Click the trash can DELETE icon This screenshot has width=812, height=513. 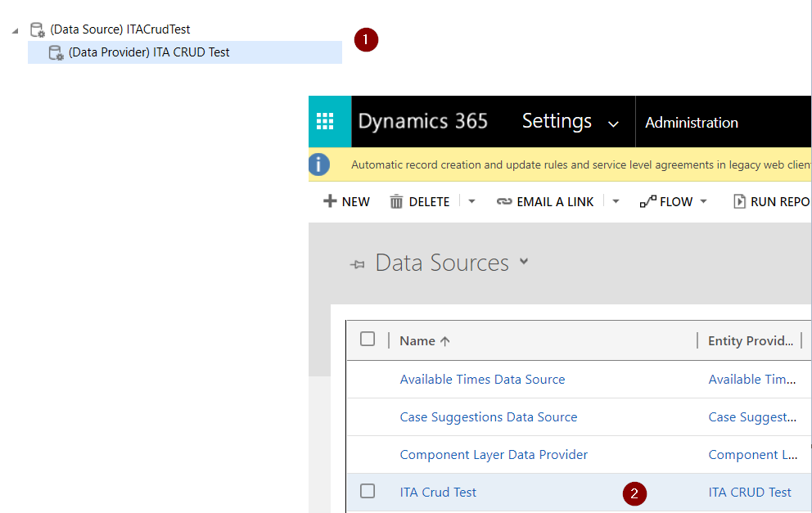[x=396, y=201]
